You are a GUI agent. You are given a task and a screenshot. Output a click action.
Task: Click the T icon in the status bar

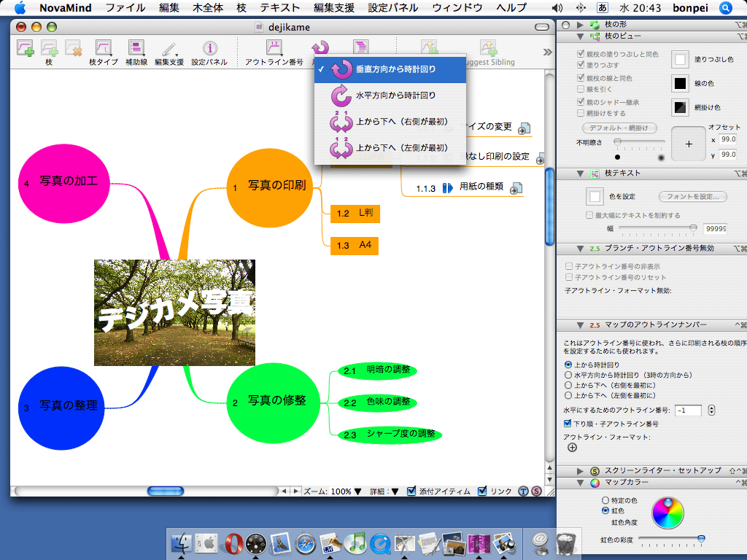coord(523,491)
